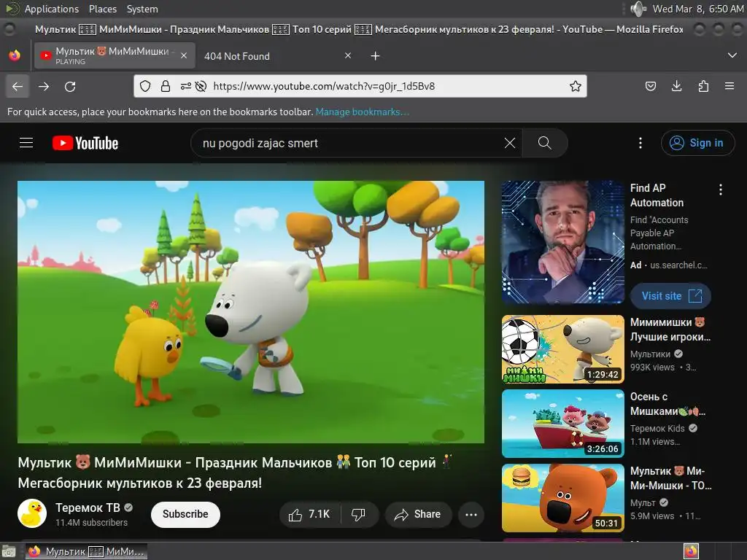Open the Find AP Automation ad thumbnail
The image size is (747, 560).
coord(562,242)
